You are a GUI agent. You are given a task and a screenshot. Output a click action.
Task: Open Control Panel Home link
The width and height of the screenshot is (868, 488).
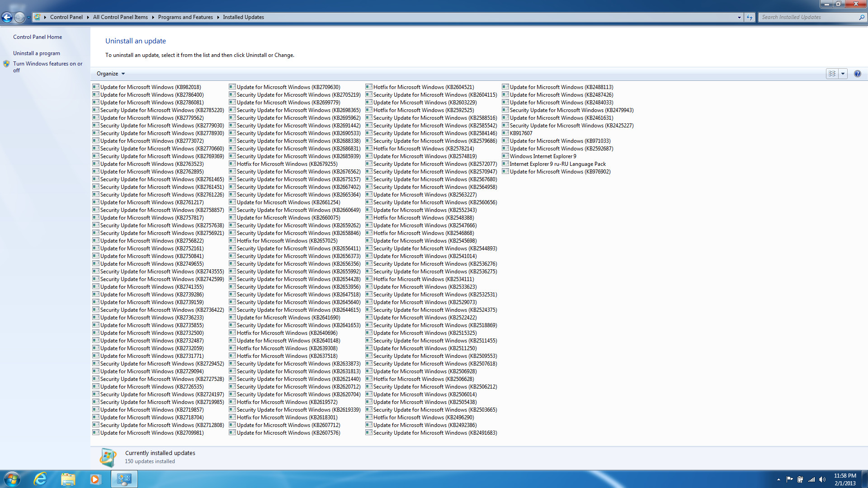coord(38,37)
